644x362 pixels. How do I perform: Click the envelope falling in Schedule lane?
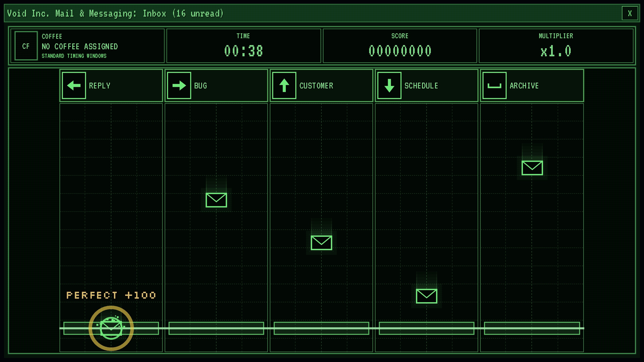[426, 296]
